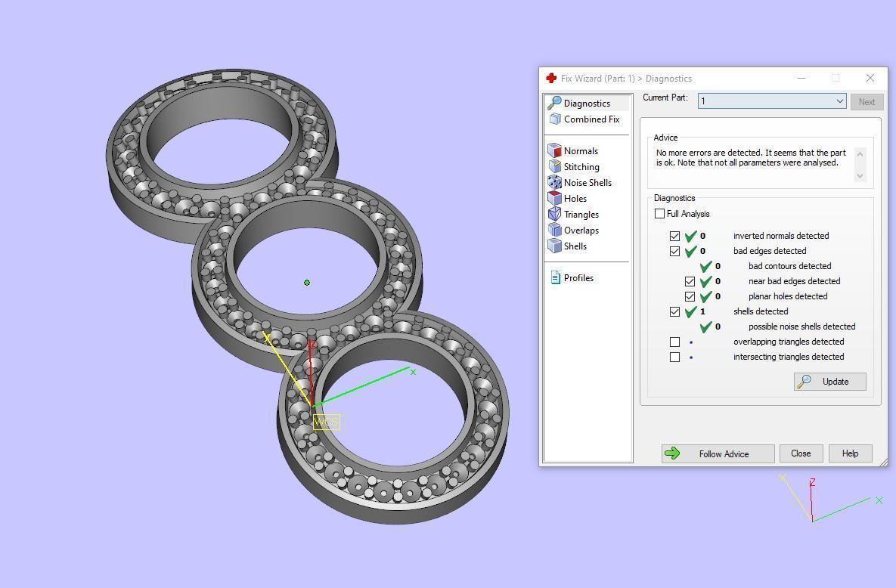Select the Holes fix icon

(554, 198)
